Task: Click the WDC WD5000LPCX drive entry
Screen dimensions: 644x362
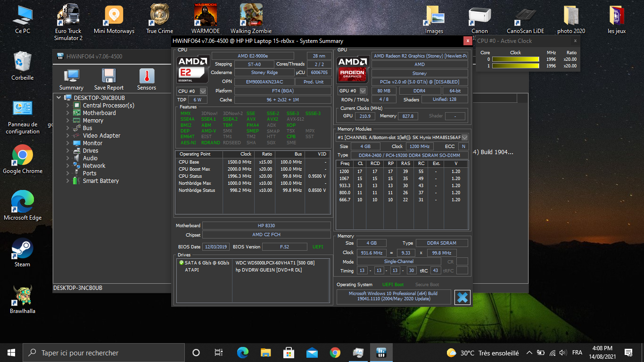Action: (275, 263)
